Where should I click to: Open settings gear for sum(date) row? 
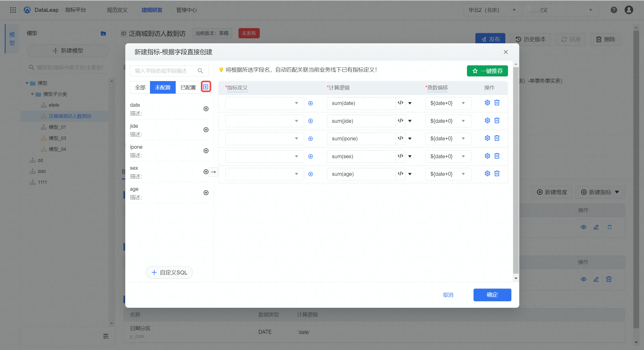[487, 103]
